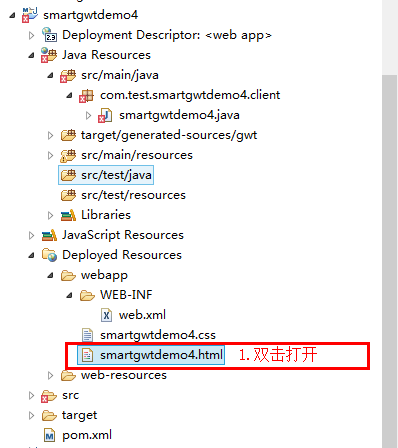398x448 pixels.
Task: Select 'Deployment Descriptor: <web app>' label
Action: (x=167, y=35)
